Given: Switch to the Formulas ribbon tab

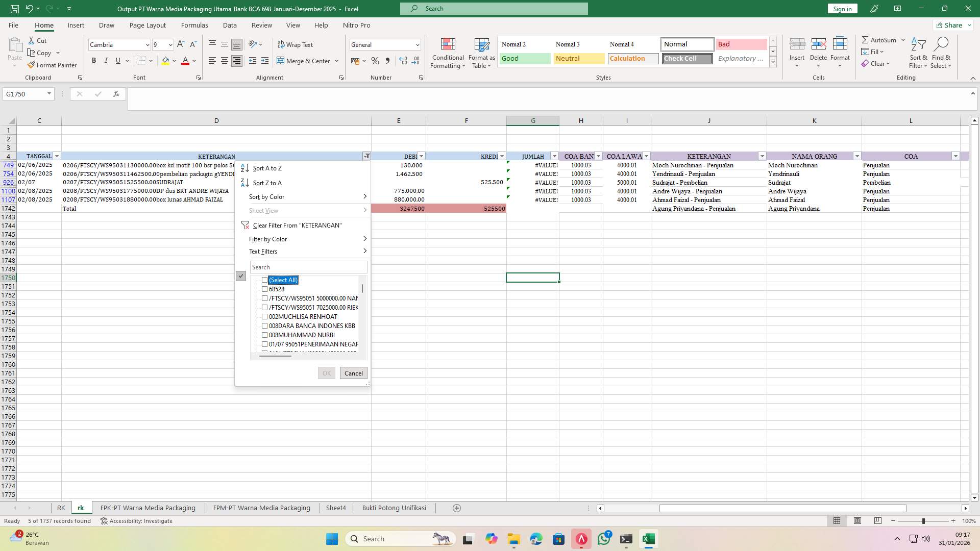Looking at the screenshot, I should pyautogui.click(x=194, y=25).
